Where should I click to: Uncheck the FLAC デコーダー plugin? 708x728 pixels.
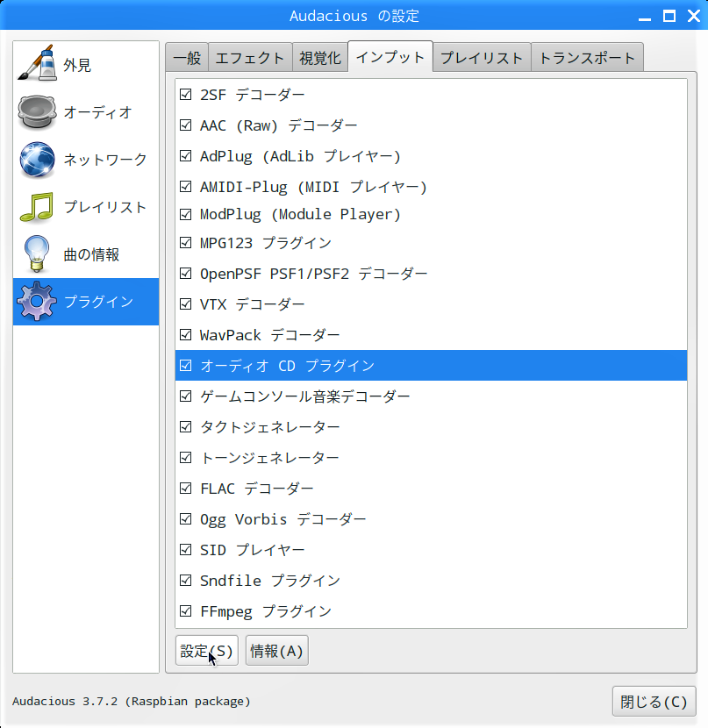(x=186, y=489)
